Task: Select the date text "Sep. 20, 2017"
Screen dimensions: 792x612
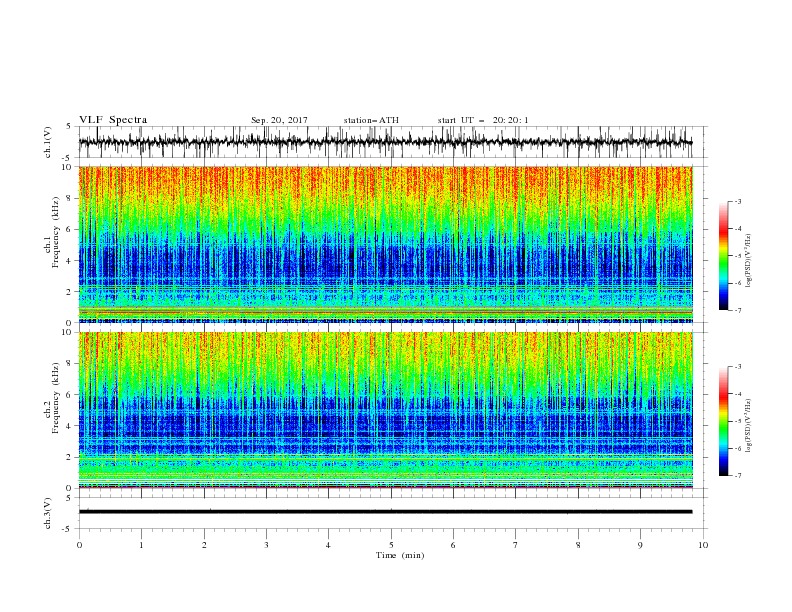Action: pos(279,120)
